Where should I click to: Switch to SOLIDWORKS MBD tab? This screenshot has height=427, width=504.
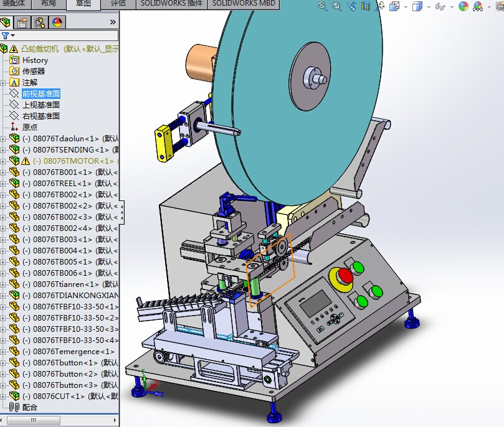(x=244, y=4)
